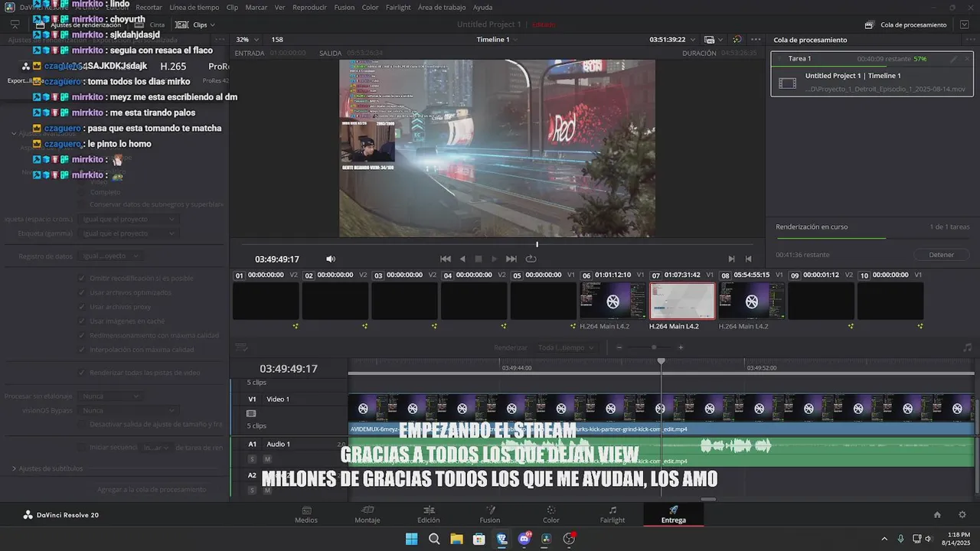The width and height of the screenshot is (980, 551).
Task: Play in reverse in the viewer
Action: [x=462, y=259]
